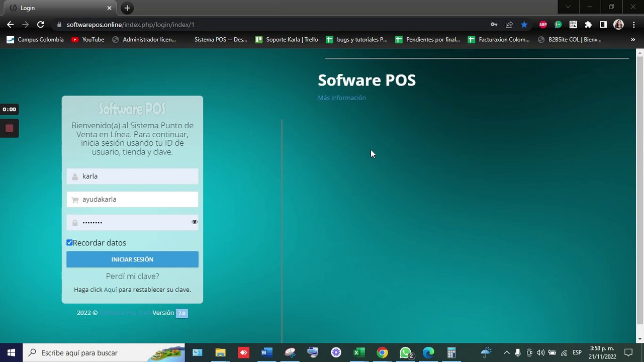The image size is (644, 362).
Task: Open the Snipping tool taskbar icon
Action: pos(290,352)
